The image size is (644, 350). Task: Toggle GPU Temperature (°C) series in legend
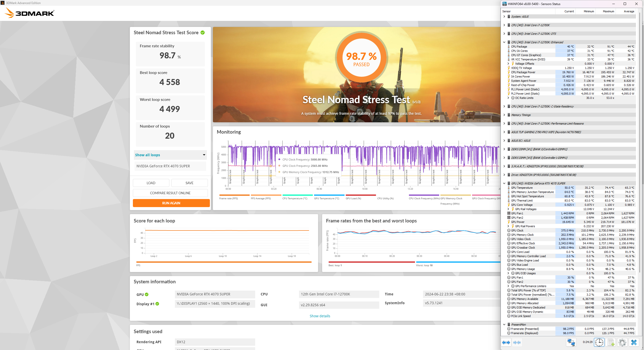329,197
